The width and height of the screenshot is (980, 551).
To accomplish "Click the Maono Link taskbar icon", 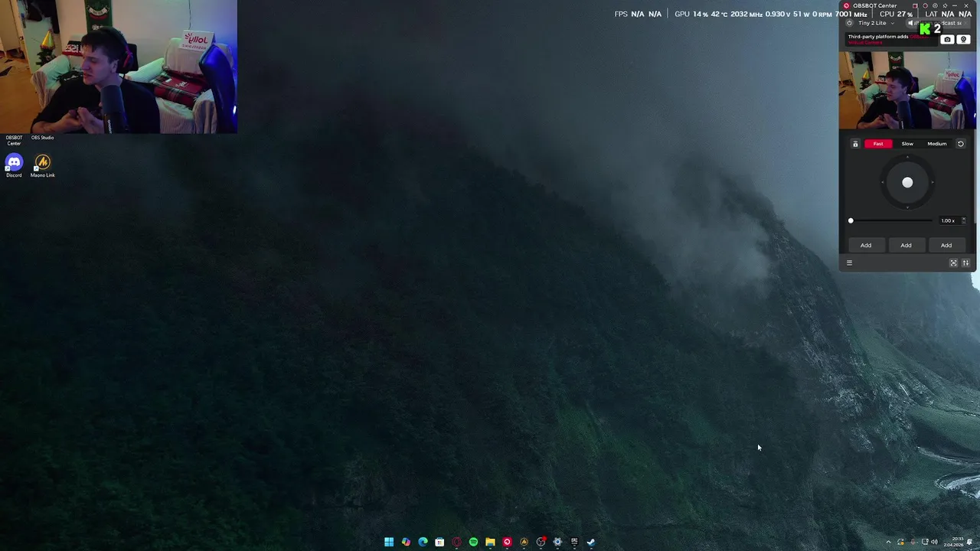I will (x=524, y=542).
